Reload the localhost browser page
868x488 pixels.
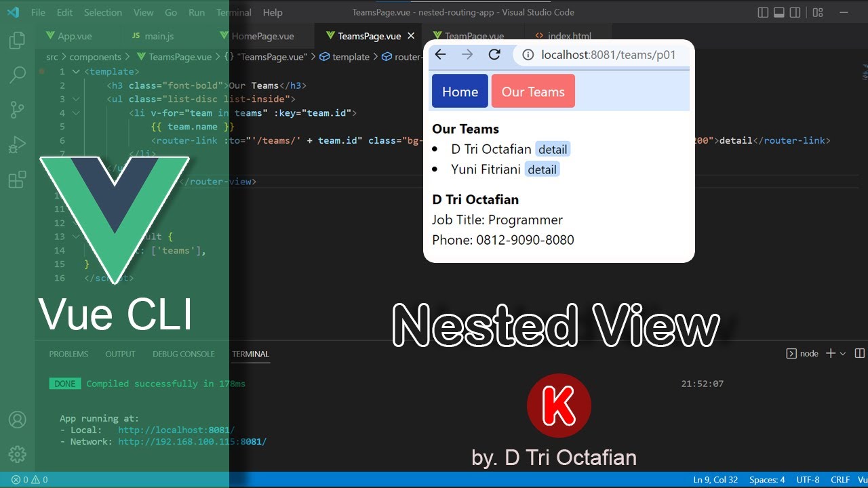click(494, 55)
